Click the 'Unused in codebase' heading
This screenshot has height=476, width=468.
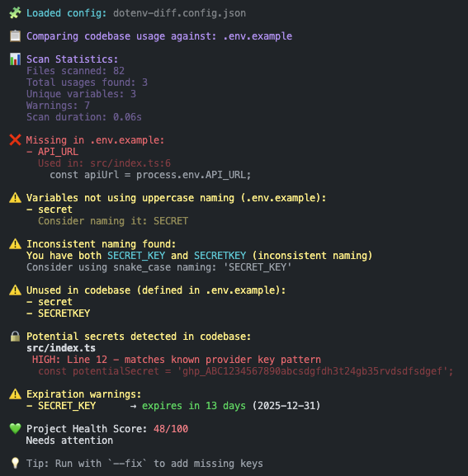tap(156, 290)
